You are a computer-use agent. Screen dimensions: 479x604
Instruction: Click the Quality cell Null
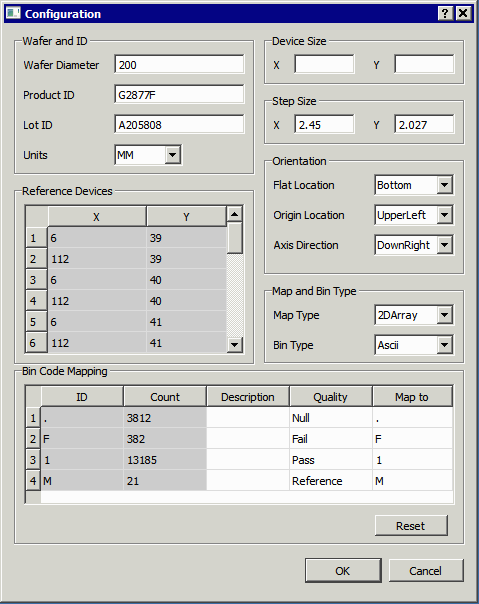[x=331, y=418]
